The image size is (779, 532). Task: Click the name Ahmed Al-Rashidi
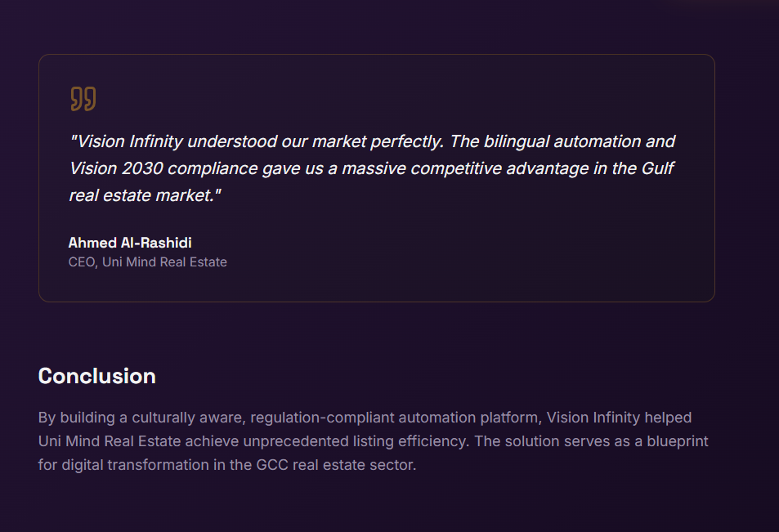[x=130, y=243]
